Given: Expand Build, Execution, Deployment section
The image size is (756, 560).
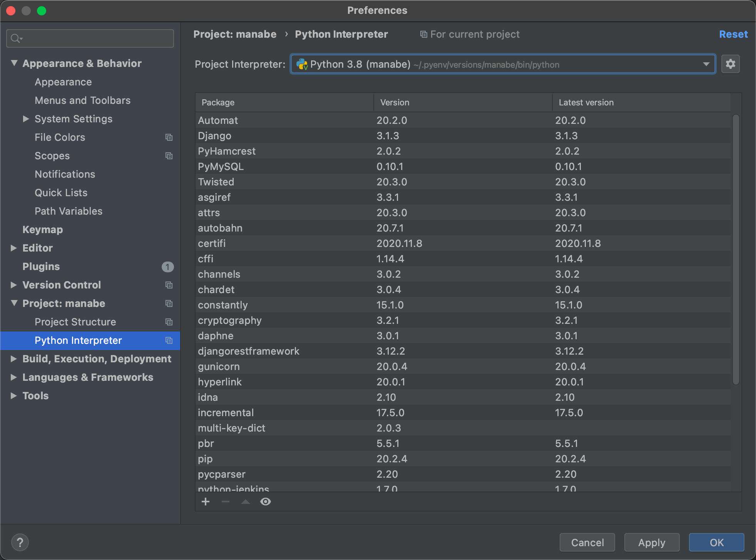Looking at the screenshot, I should [x=13, y=359].
